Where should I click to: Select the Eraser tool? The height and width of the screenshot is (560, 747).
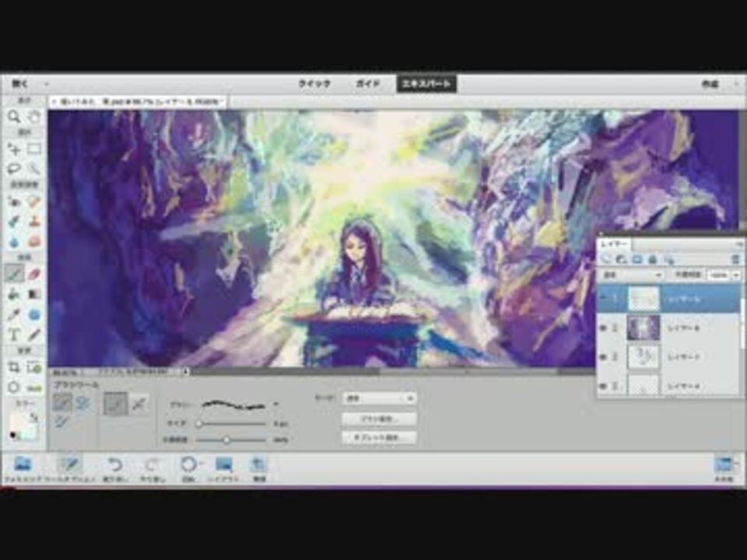33,275
